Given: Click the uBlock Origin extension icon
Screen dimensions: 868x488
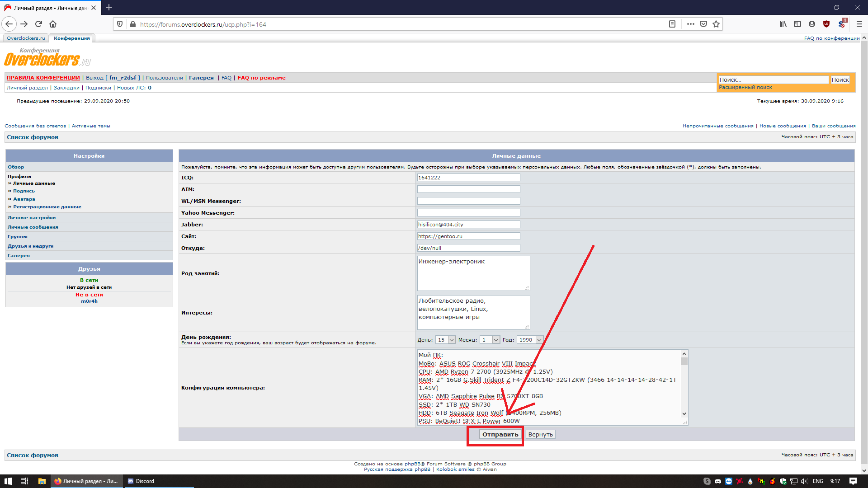Looking at the screenshot, I should click(826, 24).
